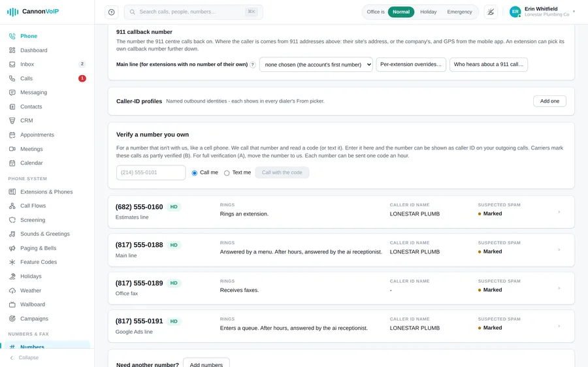Open Messaging chat bubble icon
This screenshot has height=367, width=588.
pos(12,93)
